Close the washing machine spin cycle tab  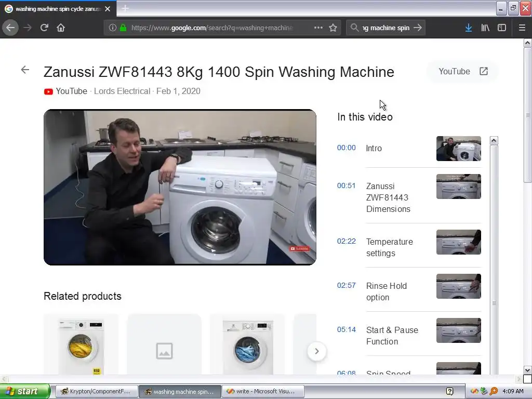(x=108, y=9)
